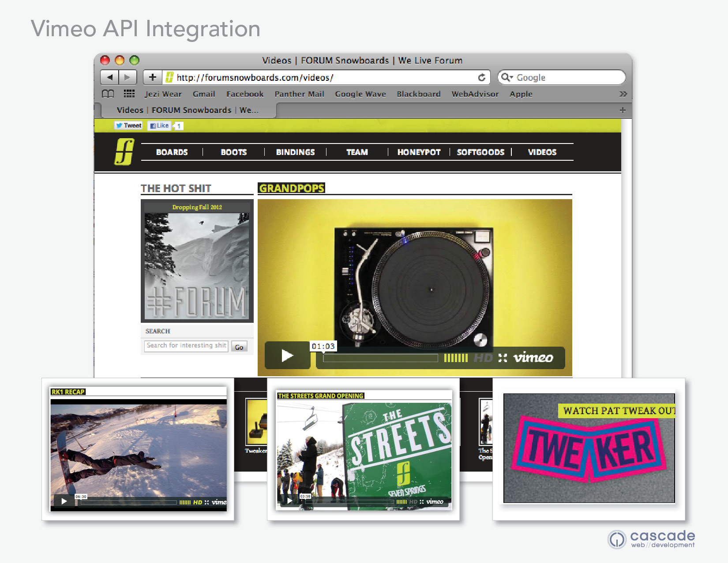Click the GRANDPOPS video title
The width and height of the screenshot is (728, 563).
click(x=291, y=188)
